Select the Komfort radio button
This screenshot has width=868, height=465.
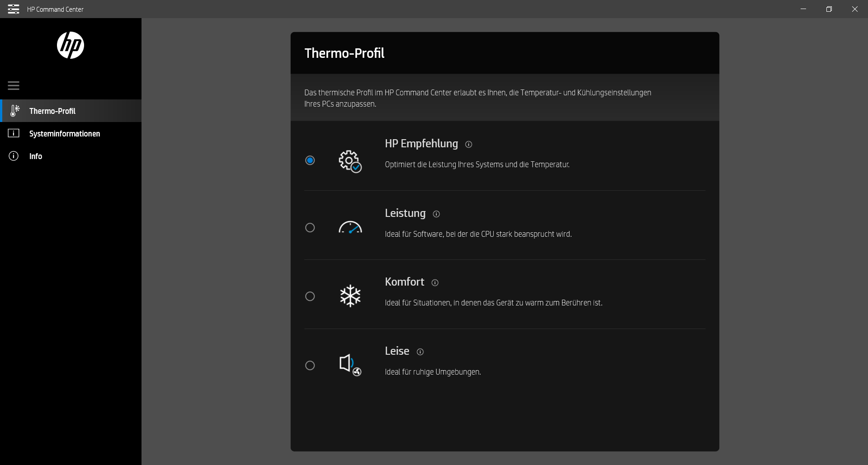(310, 296)
